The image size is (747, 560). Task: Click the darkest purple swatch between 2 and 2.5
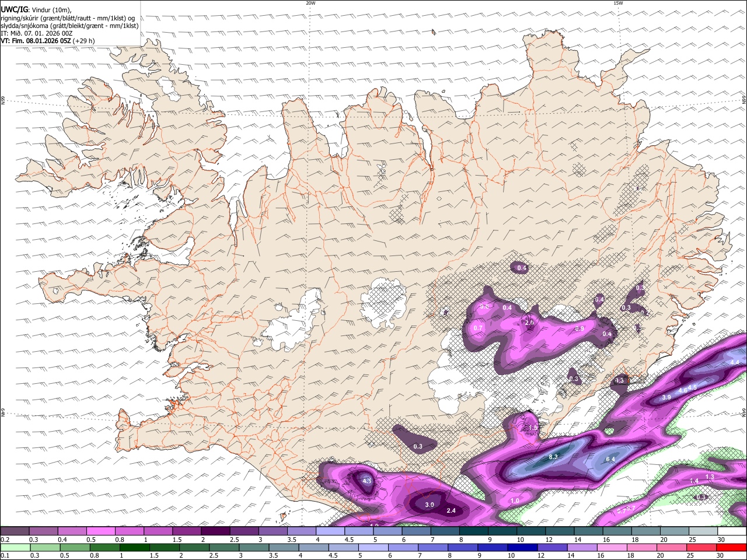pyautogui.click(x=215, y=531)
